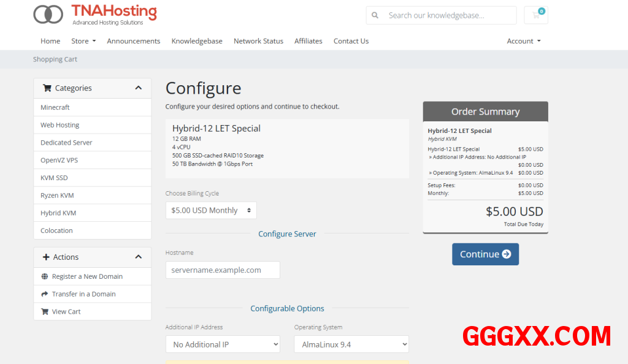Viewport: 628px width, 364px height.
Task: Click the TNAHosting logo
Action: tap(95, 15)
